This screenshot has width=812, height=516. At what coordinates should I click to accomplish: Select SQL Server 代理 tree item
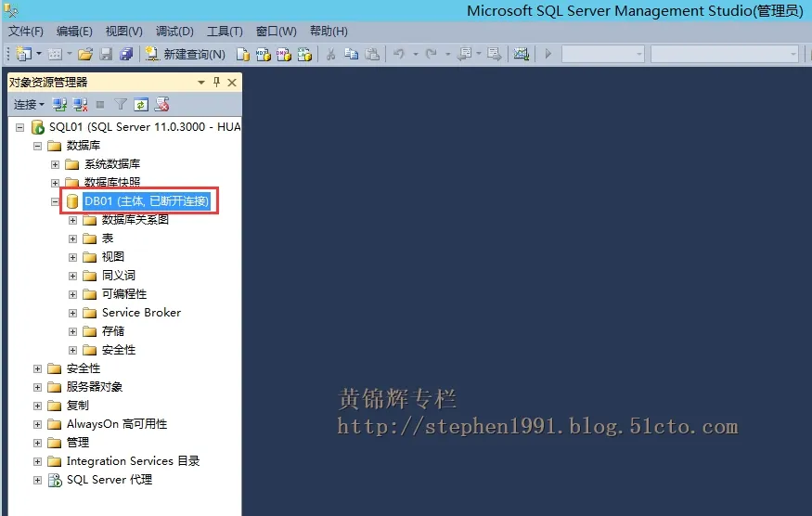[x=110, y=480]
